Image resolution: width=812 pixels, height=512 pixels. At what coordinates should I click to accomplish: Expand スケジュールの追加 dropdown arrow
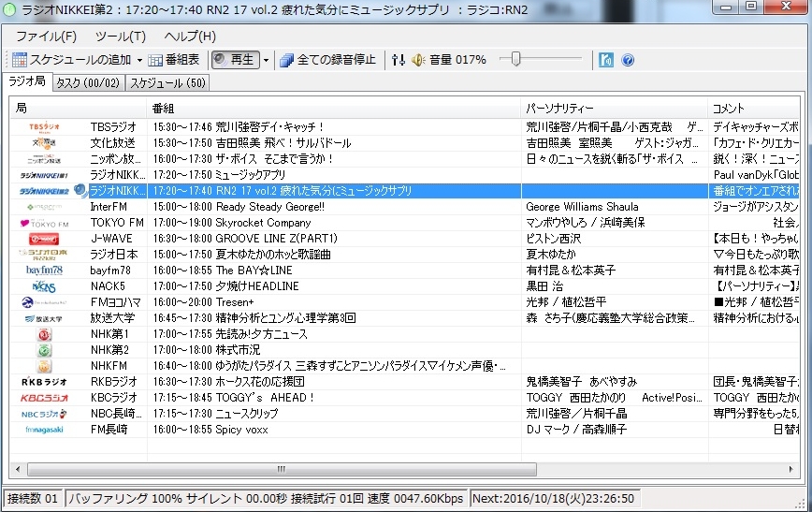coord(139,60)
